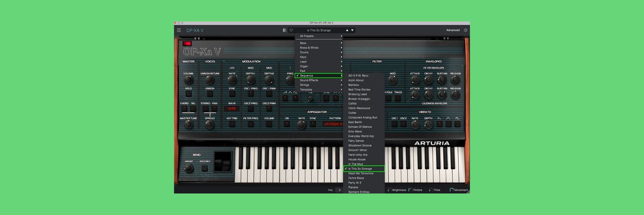This screenshot has width=644, height=215.
Task: Click the red power LED indicator
Action: (187, 43)
